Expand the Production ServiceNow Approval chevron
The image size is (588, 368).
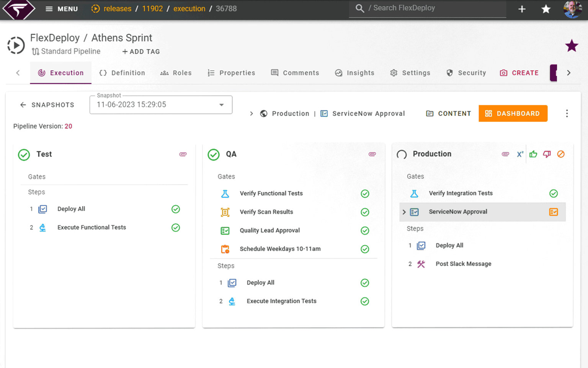point(252,114)
